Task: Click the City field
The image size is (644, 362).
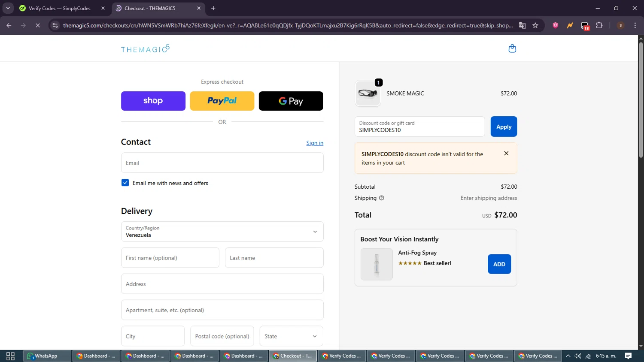Action: pyautogui.click(x=153, y=336)
